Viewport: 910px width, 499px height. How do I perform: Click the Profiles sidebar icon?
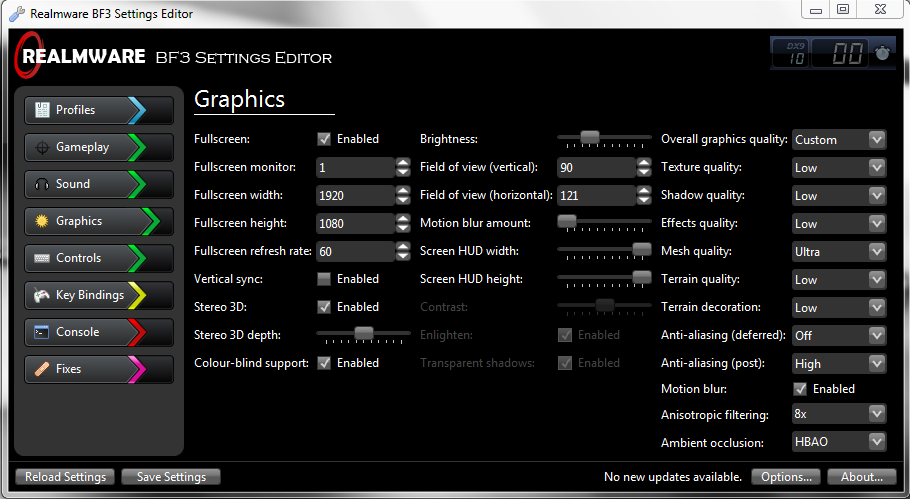click(42, 110)
